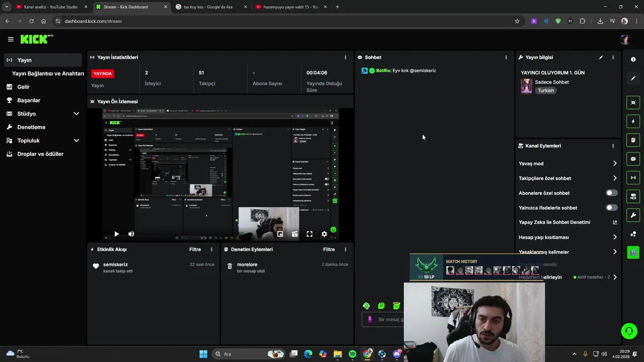Open Sohbet panel options menu
The height and width of the screenshot is (362, 644).
506,57
